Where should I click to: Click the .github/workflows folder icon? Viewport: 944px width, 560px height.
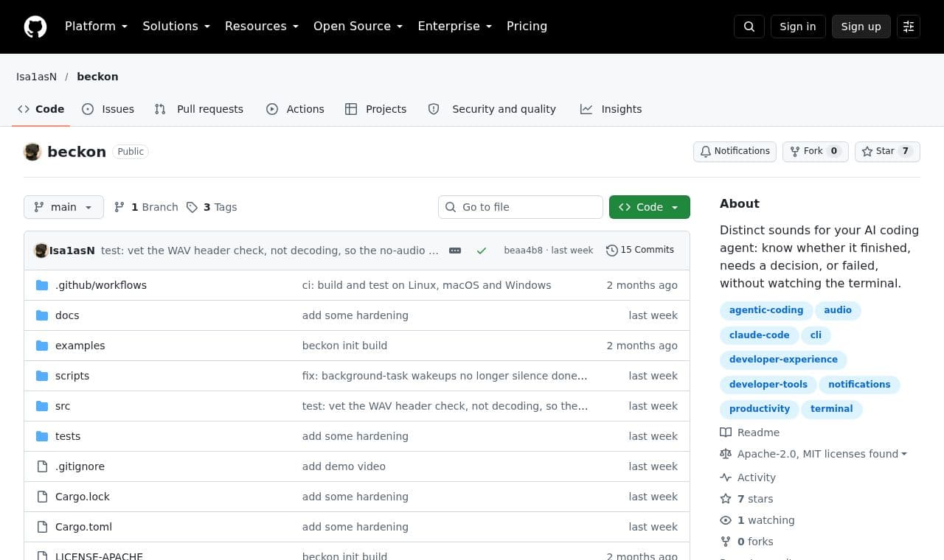coord(42,285)
